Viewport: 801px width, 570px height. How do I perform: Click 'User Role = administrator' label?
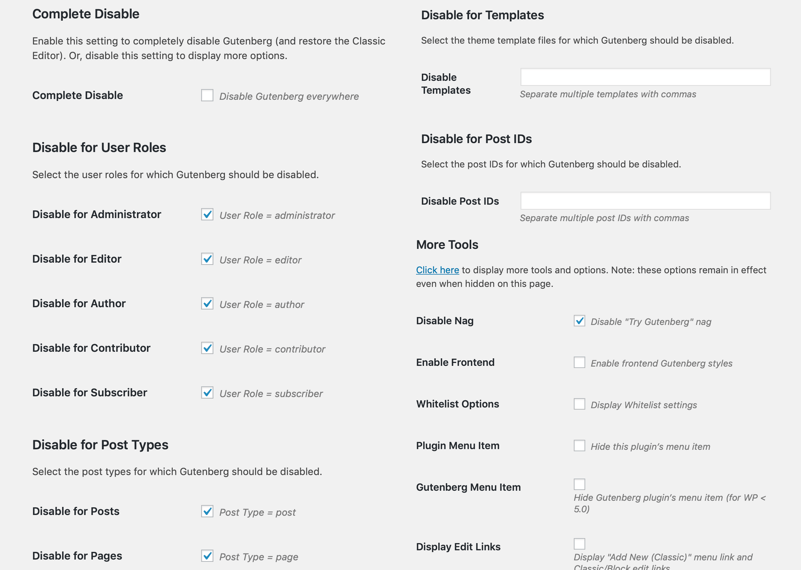point(277,216)
